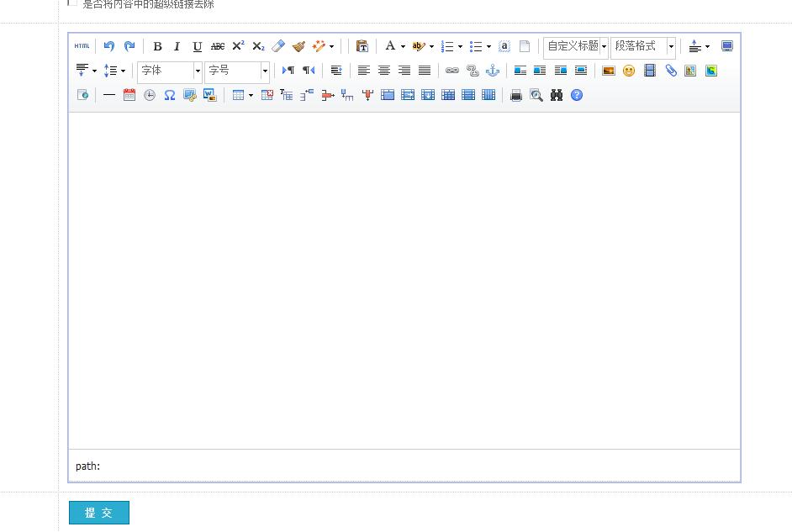This screenshot has width=792, height=532.
Task: Toggle underline formatting
Action: point(197,46)
